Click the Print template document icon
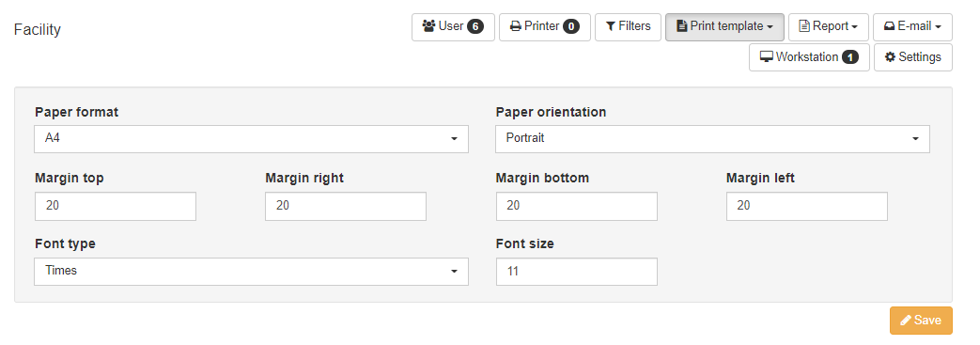Viewport: 980px width, 345px height. (x=682, y=26)
